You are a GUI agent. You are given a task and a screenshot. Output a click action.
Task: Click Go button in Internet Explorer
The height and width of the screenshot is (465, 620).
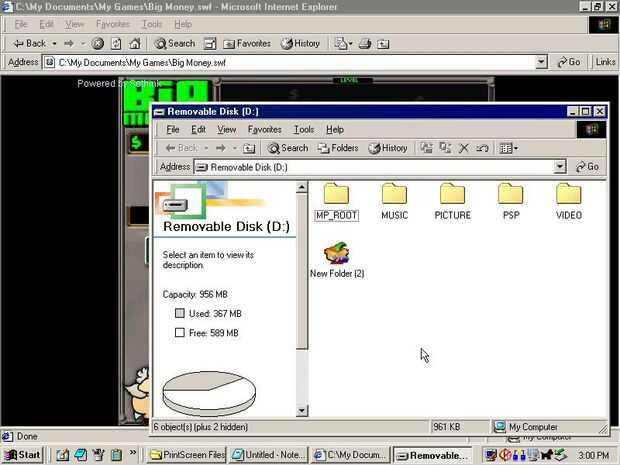point(569,62)
